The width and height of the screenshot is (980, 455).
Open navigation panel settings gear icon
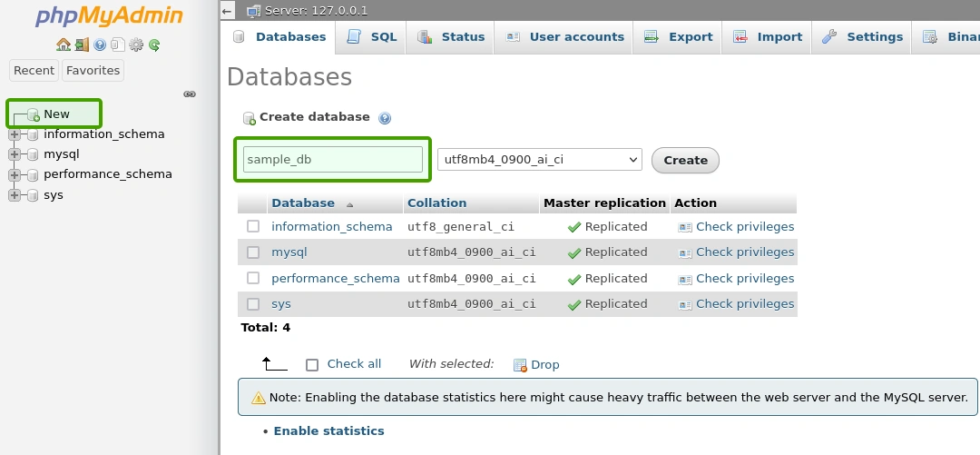(136, 45)
